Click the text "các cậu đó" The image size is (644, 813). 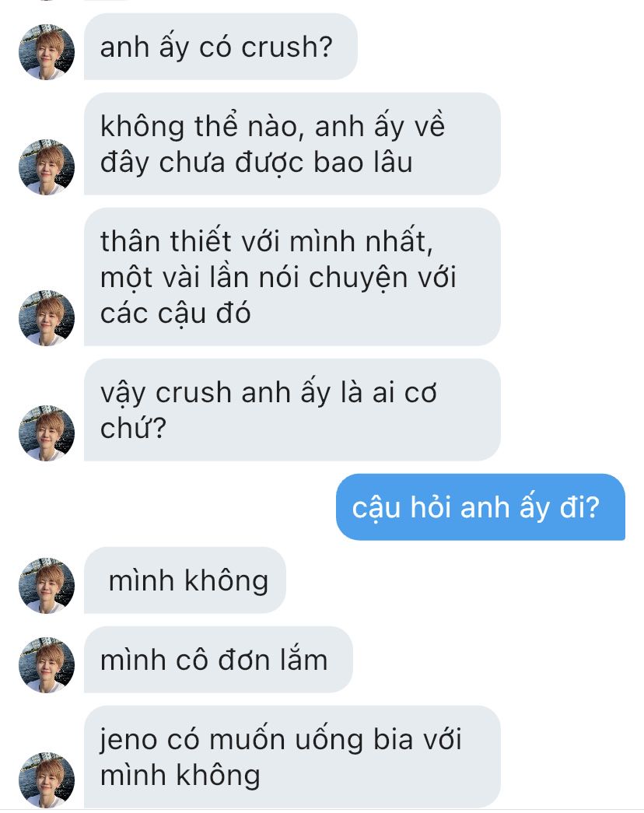tap(175, 314)
